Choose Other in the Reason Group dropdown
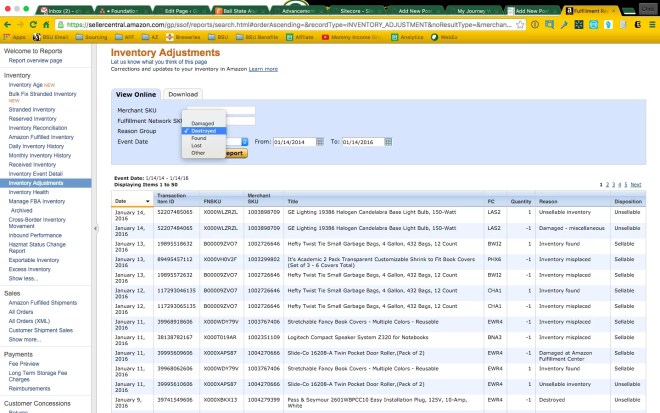The image size is (660, 413). click(x=204, y=153)
